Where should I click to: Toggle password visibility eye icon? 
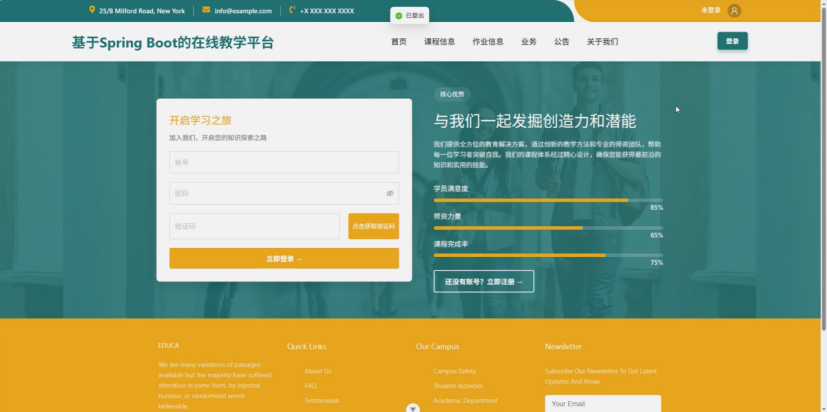click(390, 194)
